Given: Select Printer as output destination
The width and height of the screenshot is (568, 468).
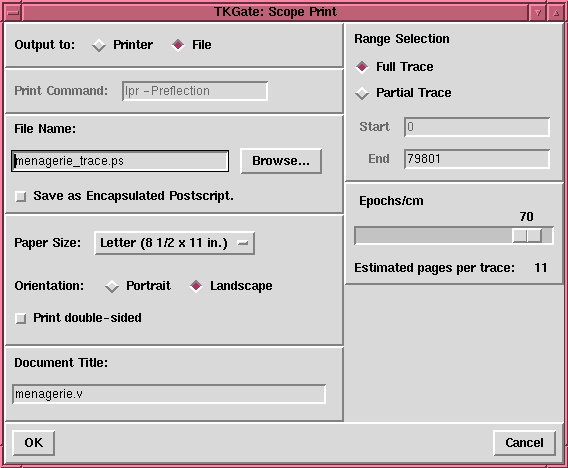Looking at the screenshot, I should (99, 45).
